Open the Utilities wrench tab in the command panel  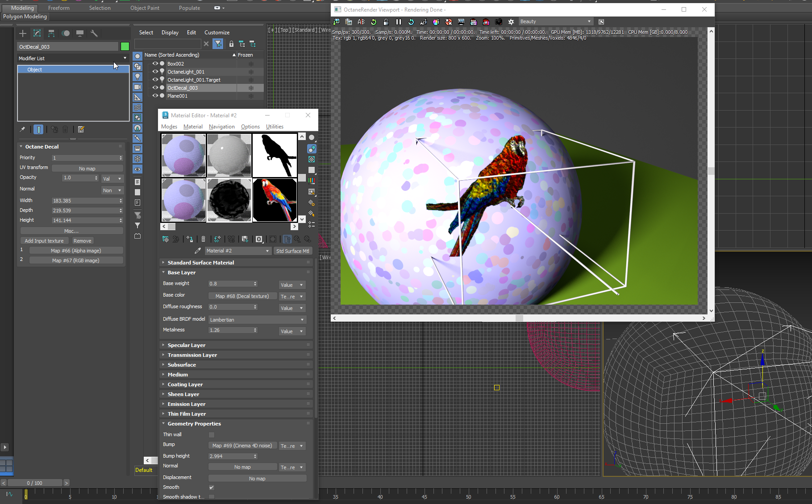click(x=94, y=33)
